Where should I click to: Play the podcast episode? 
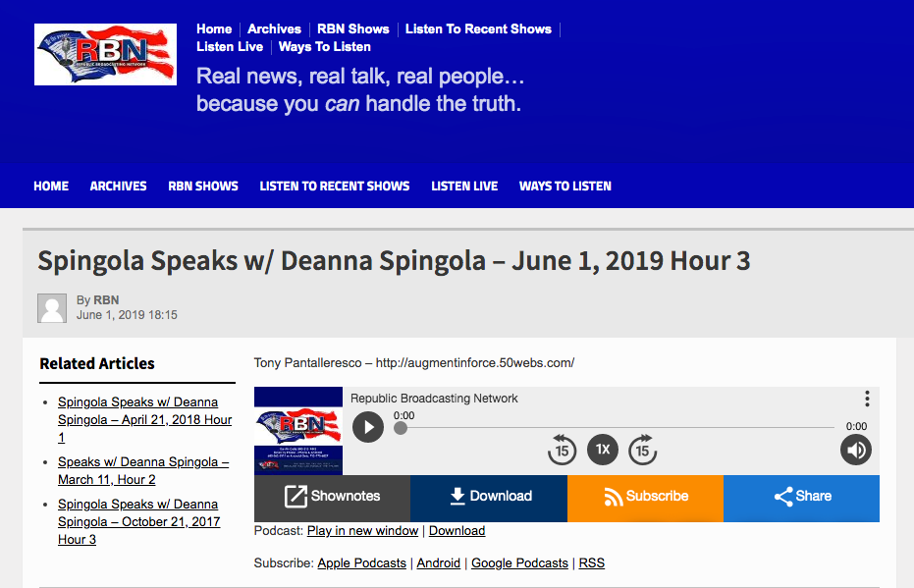(x=368, y=427)
